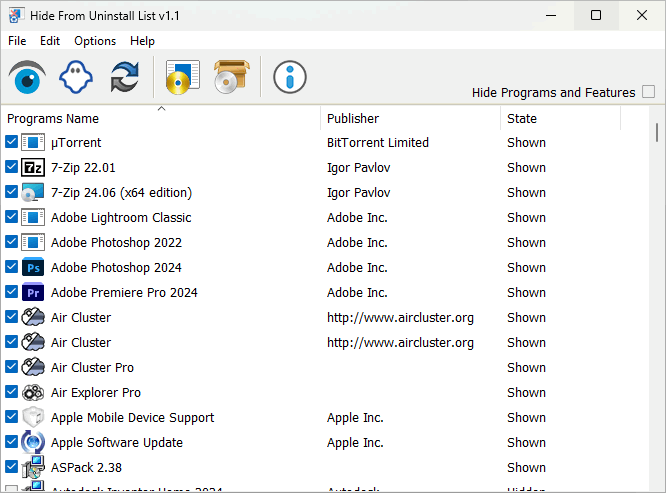
Task: Sort by State column header
Action: click(x=561, y=118)
